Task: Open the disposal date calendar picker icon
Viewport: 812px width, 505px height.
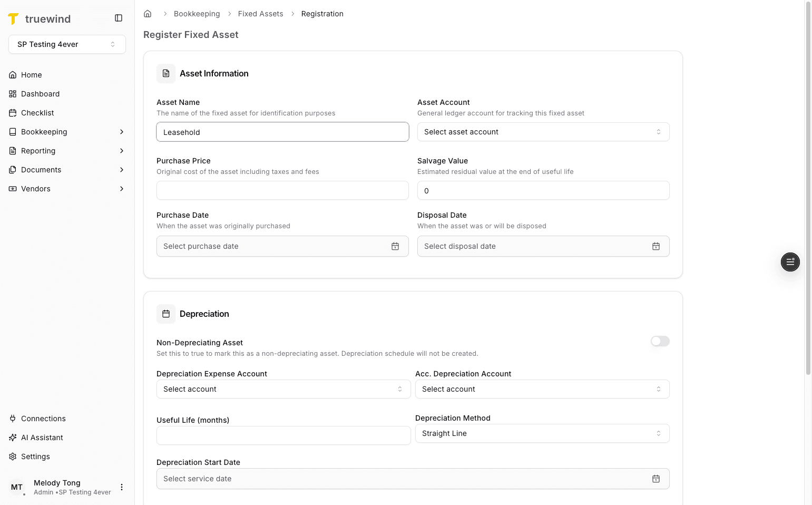Action: [656, 246]
